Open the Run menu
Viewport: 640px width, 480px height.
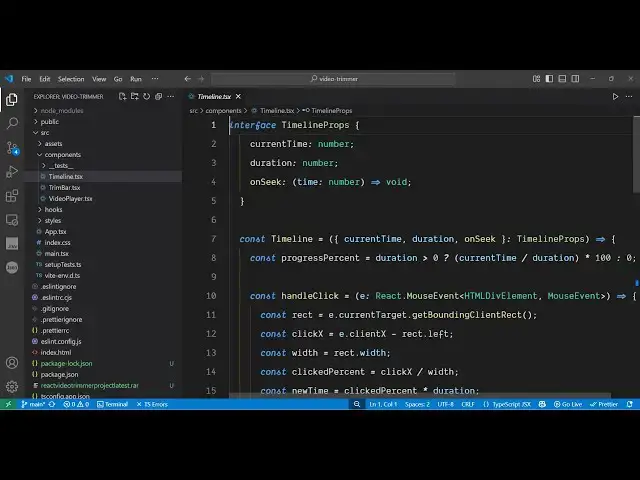[x=136, y=79]
